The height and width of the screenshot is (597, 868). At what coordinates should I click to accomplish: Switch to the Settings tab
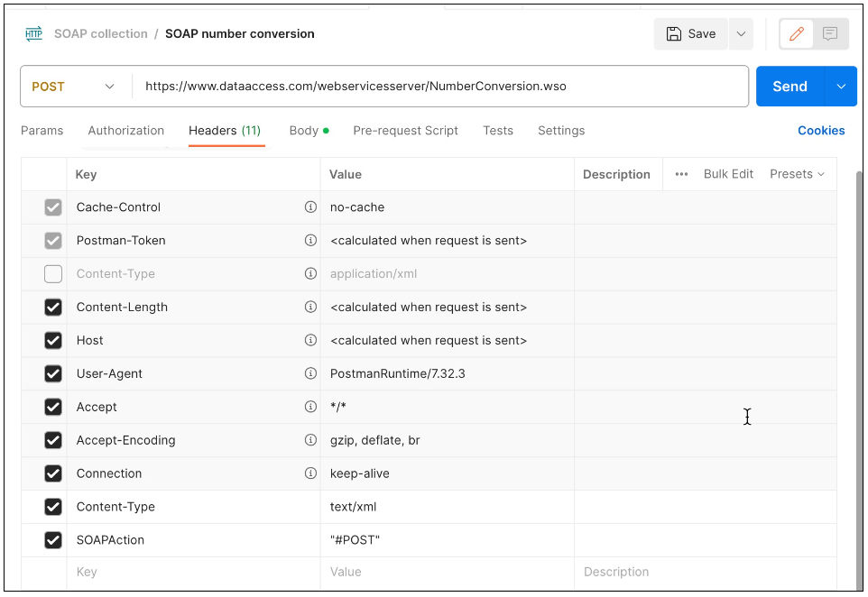pyautogui.click(x=561, y=131)
